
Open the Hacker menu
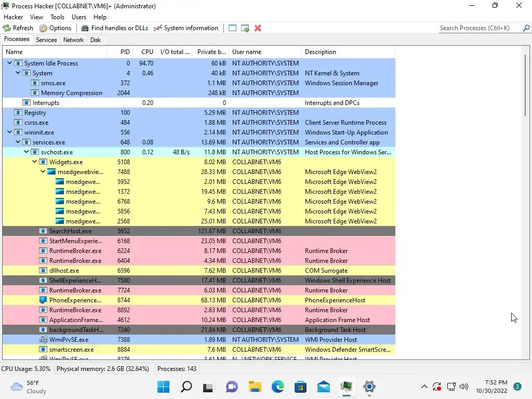coord(13,17)
